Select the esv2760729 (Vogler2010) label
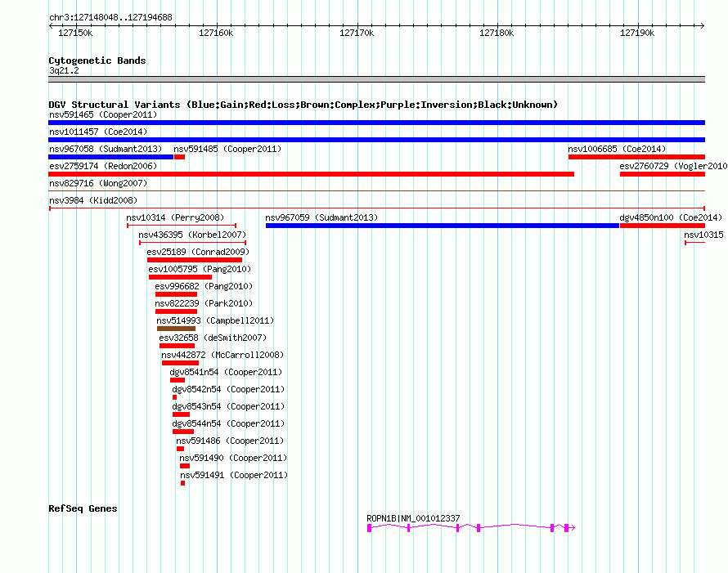Screen dimensions: 728x573 (x=673, y=166)
